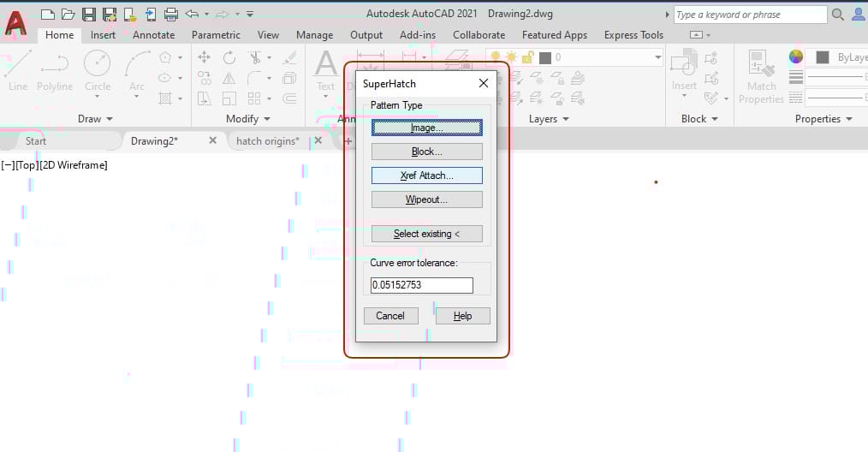
Task: Click Cancel in SuperHatch dialog
Action: pos(391,316)
